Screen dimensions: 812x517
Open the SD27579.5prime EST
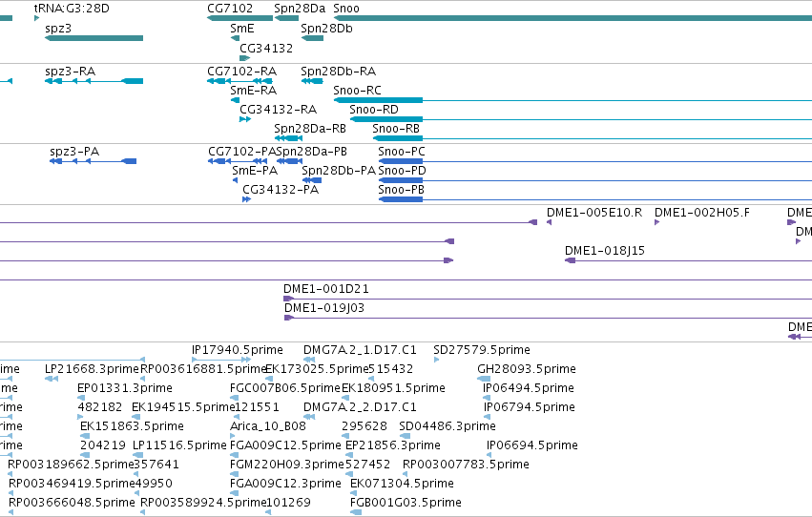[436, 360]
